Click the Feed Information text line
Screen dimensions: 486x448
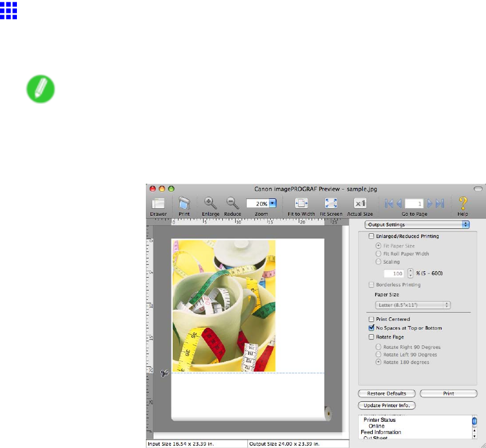pyautogui.click(x=380, y=432)
